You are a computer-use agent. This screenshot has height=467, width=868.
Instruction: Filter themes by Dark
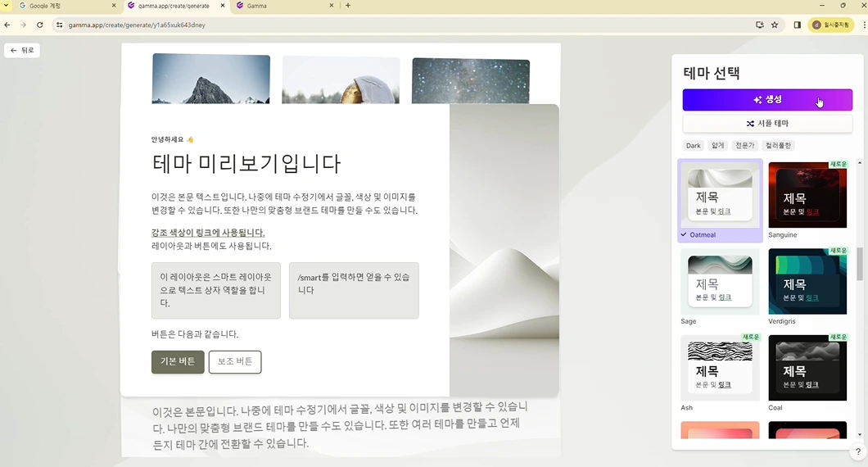693,146
